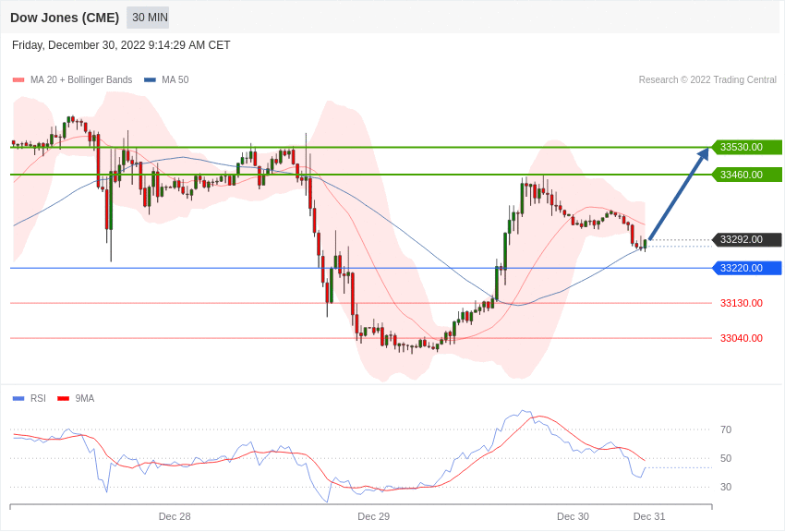The image size is (785, 532).
Task: Click the 33130.00 support price label
Action: coord(742,303)
